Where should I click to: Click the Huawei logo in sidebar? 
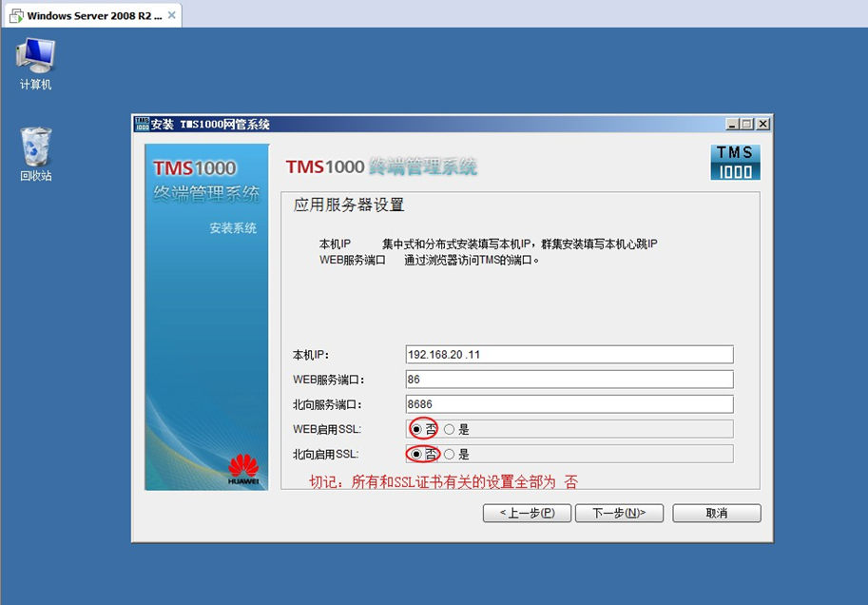243,469
